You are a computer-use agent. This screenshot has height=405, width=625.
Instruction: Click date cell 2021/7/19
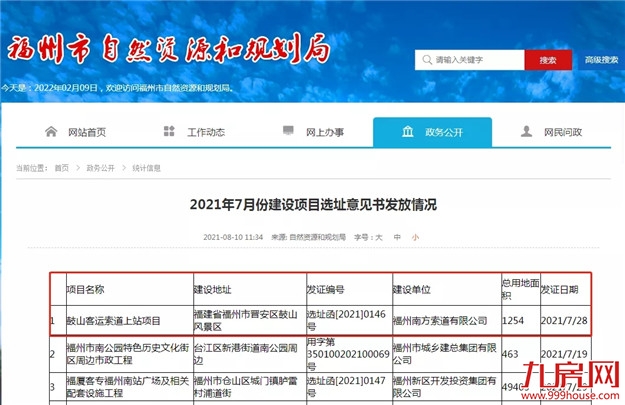pos(564,354)
